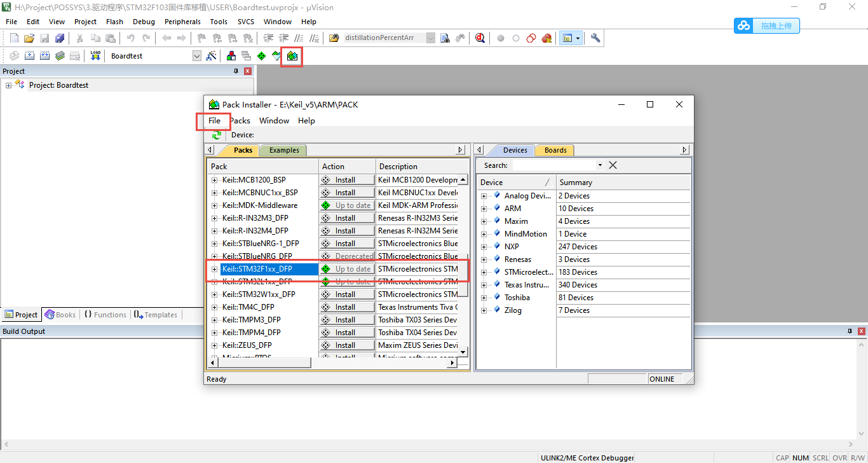The width and height of the screenshot is (868, 463).
Task: Select the Texas Instru... device row
Action: click(527, 285)
